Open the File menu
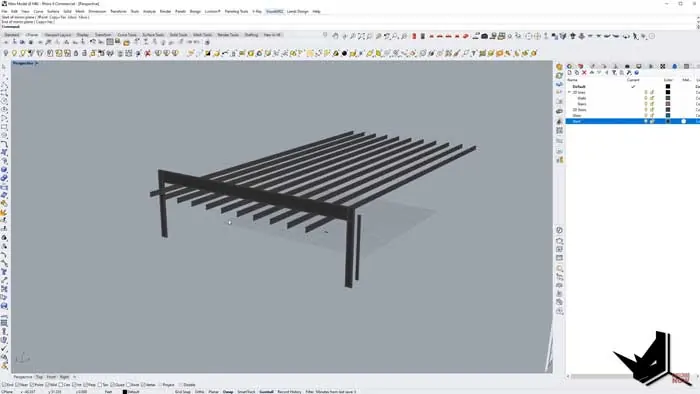The image size is (700, 394). click(4, 11)
